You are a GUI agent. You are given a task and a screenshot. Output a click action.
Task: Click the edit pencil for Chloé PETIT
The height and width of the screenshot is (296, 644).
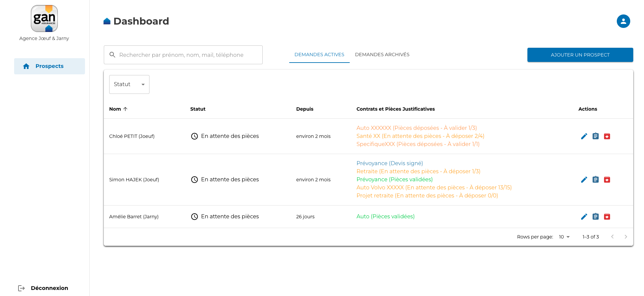584,136
